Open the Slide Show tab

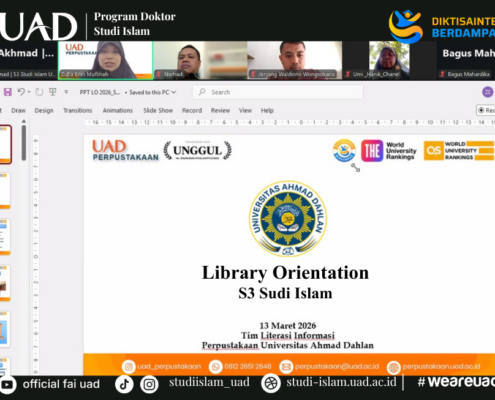pyautogui.click(x=158, y=110)
